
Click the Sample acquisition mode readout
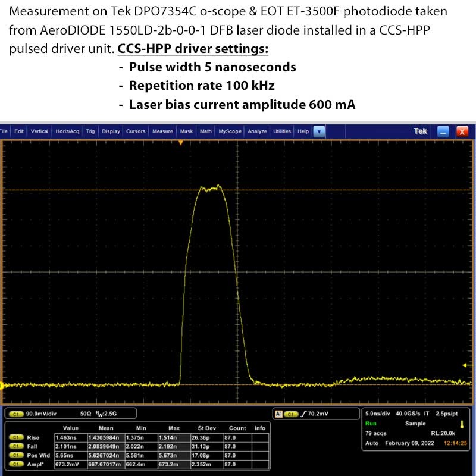click(x=415, y=424)
